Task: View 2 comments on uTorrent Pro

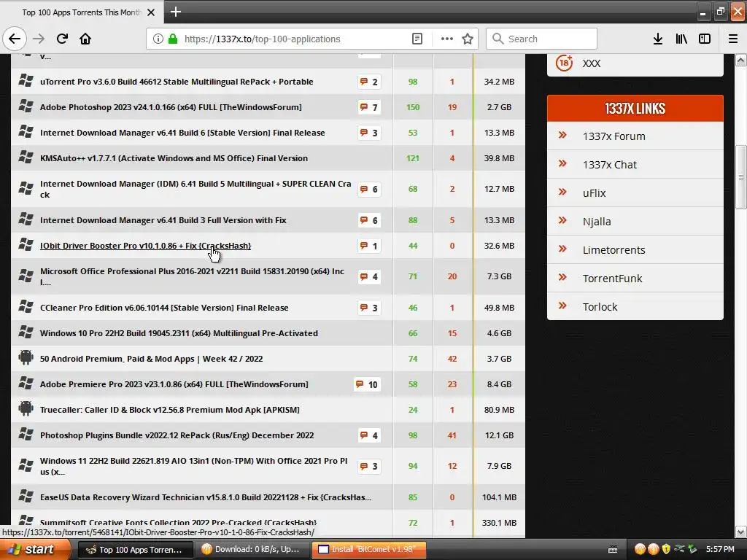Action: pos(368,82)
